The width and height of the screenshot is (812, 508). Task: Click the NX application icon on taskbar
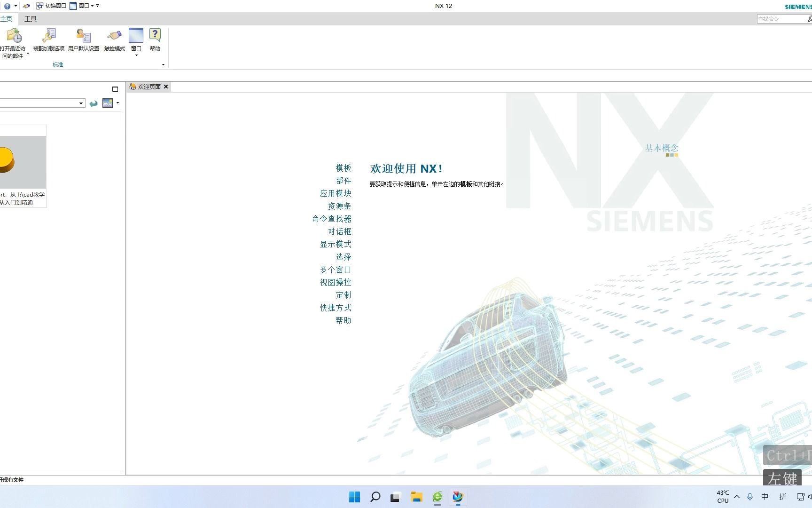pos(458,497)
